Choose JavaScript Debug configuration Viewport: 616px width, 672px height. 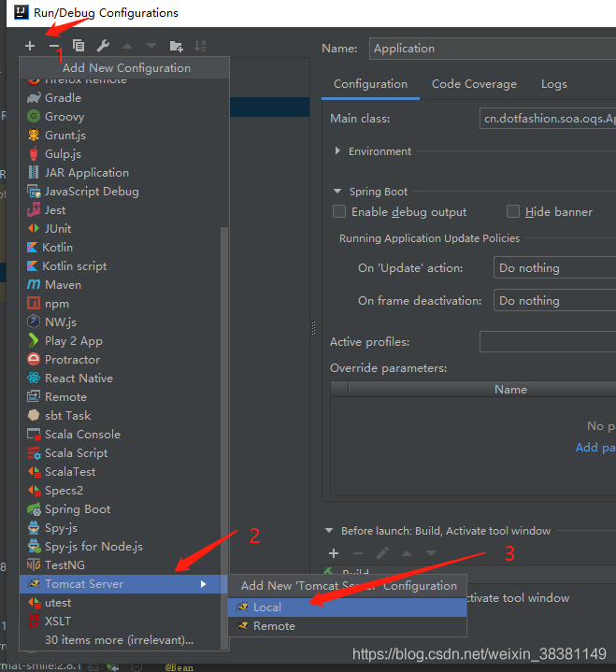pos(124,192)
